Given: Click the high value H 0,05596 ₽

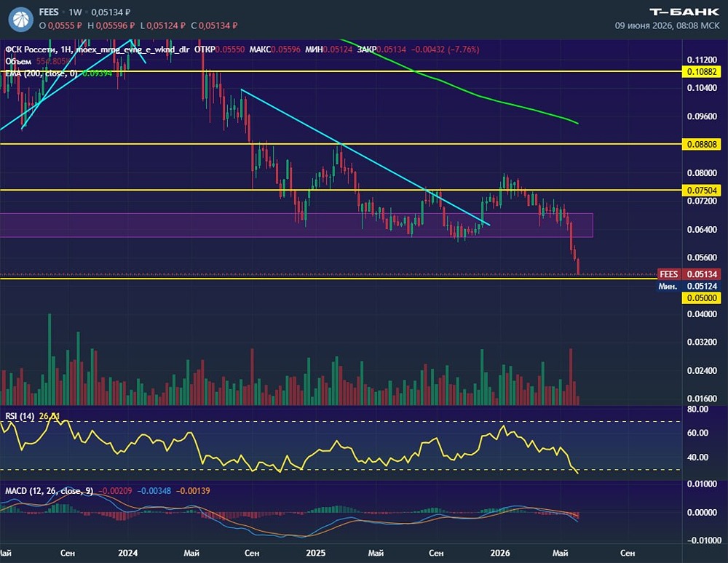Looking at the screenshot, I should [x=111, y=25].
